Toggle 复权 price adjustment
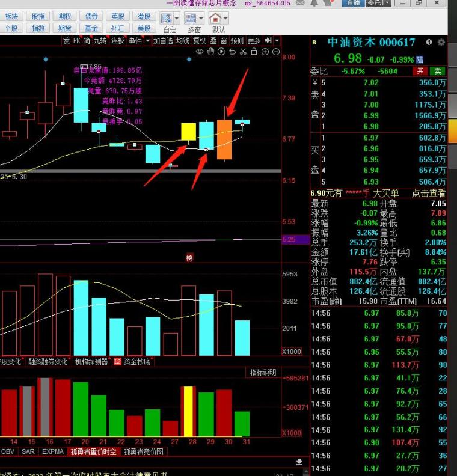This screenshot has width=457, height=476. click(x=200, y=41)
